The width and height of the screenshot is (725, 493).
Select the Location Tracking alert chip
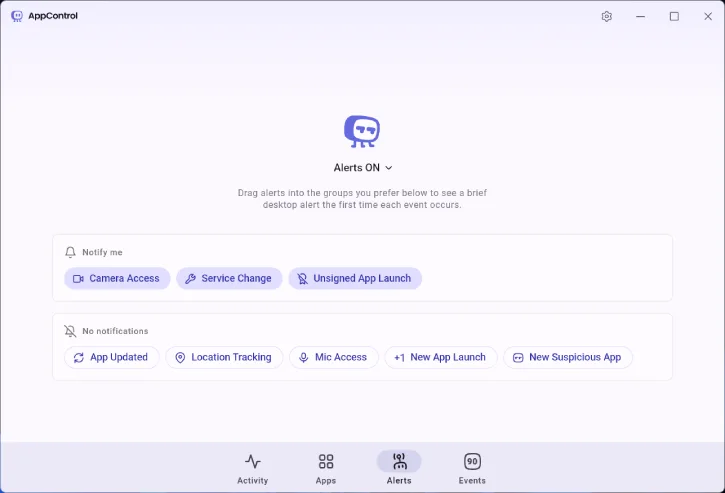(x=224, y=357)
